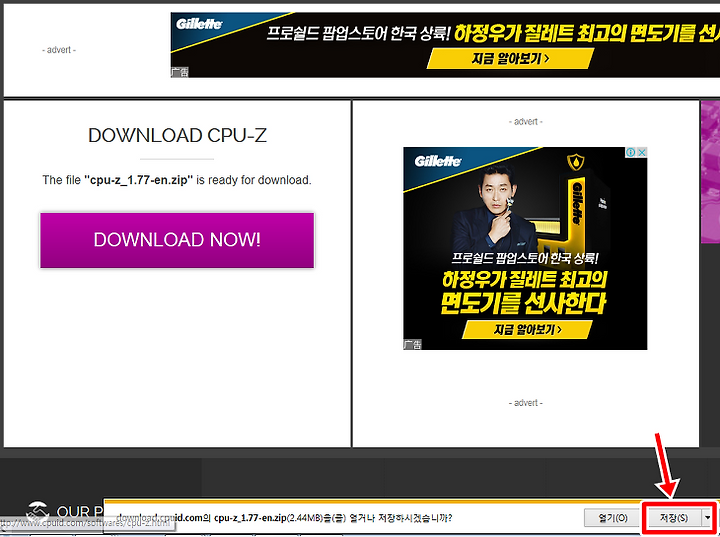Click the pink image at right edge
This screenshot has width=720, height=537.
click(710, 172)
